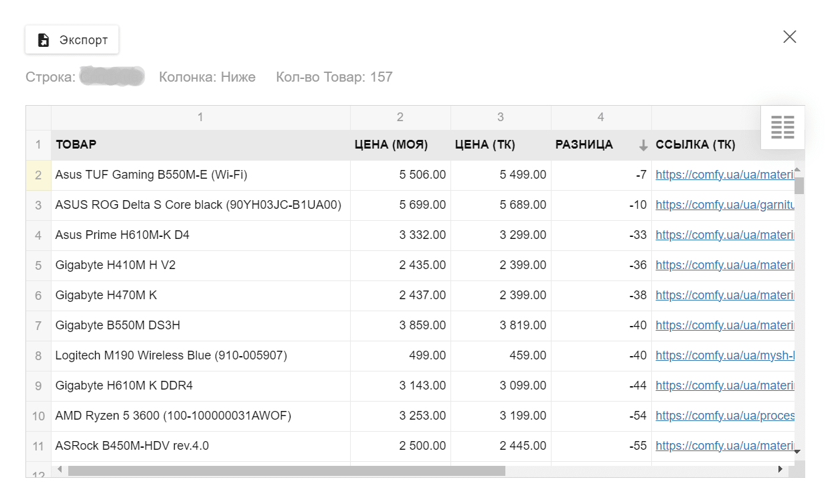The width and height of the screenshot is (834, 504).
Task: Click sort arrow in Разница column header
Action: pos(643,145)
